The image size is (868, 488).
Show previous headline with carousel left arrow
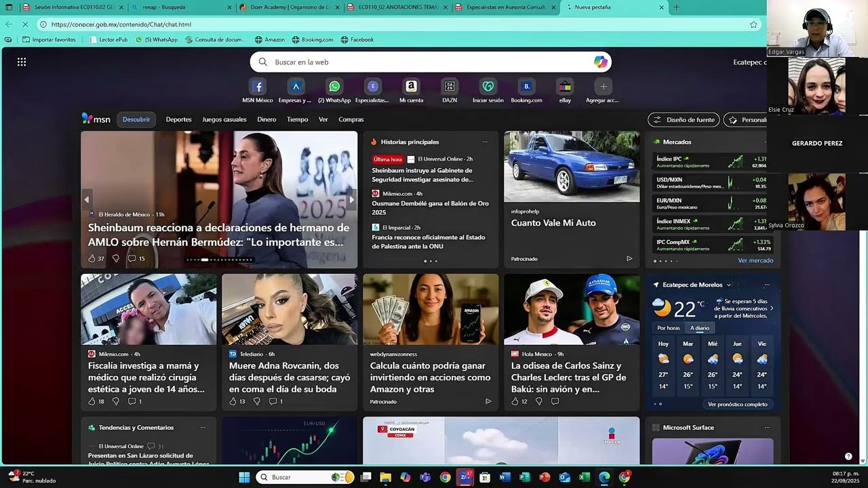(x=86, y=200)
